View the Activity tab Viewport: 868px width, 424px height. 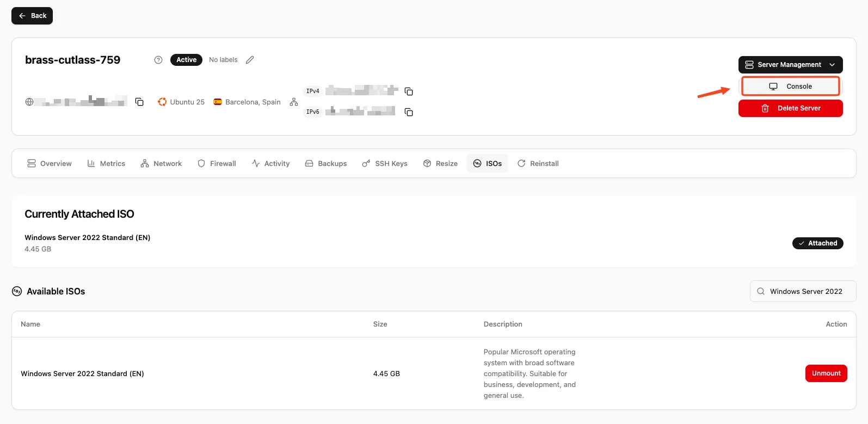click(270, 163)
